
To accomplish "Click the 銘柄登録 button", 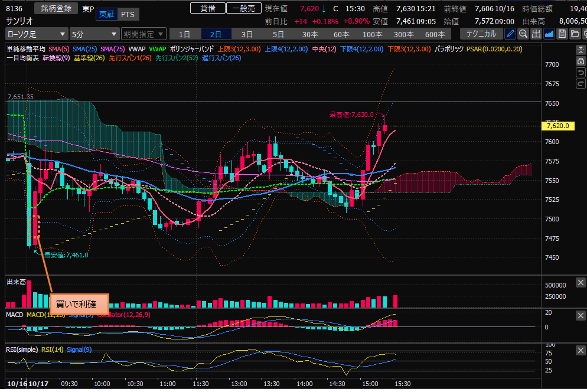I will point(56,8).
